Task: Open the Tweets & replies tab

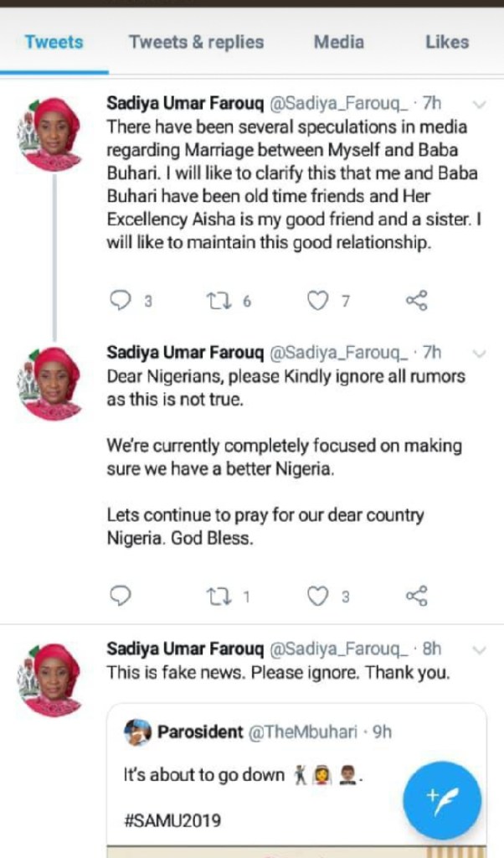Action: [196, 42]
